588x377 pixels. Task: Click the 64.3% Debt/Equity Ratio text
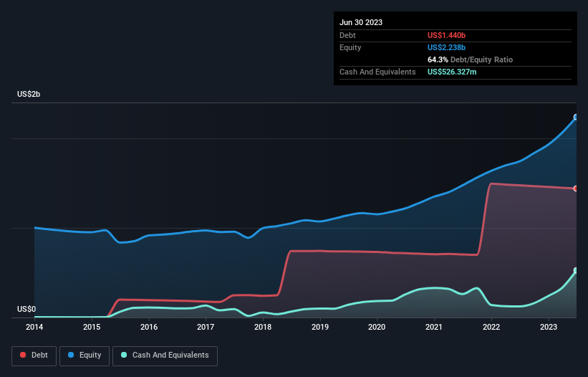point(470,59)
